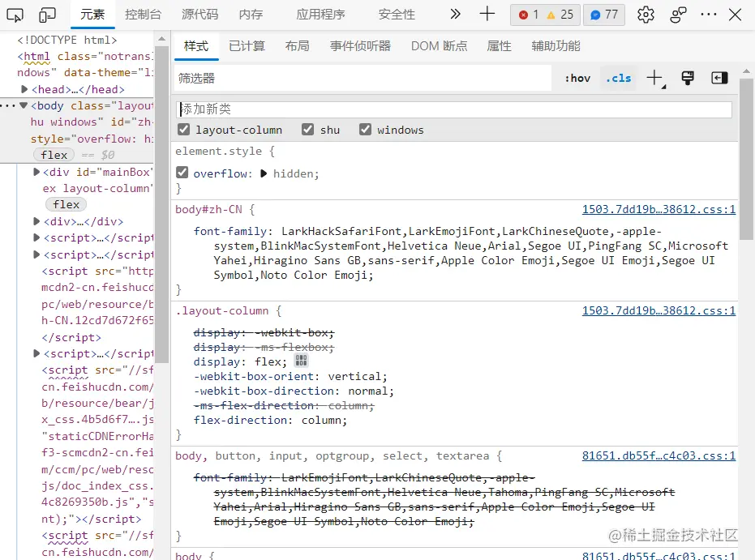Expand the head element node
The image size is (755, 560).
pos(24,89)
